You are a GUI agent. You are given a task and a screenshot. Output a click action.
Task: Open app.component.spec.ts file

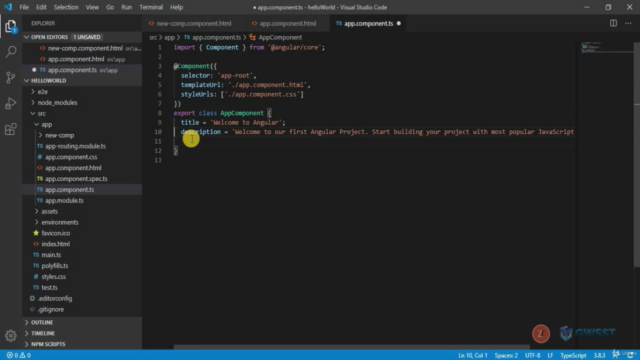click(x=82, y=179)
